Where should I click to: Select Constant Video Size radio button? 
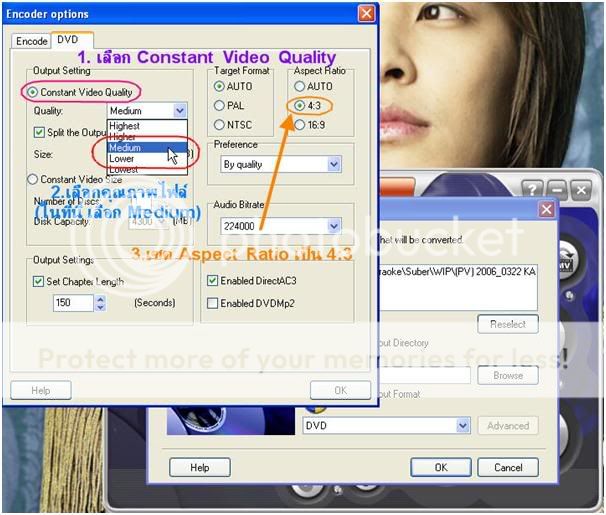click(x=32, y=179)
